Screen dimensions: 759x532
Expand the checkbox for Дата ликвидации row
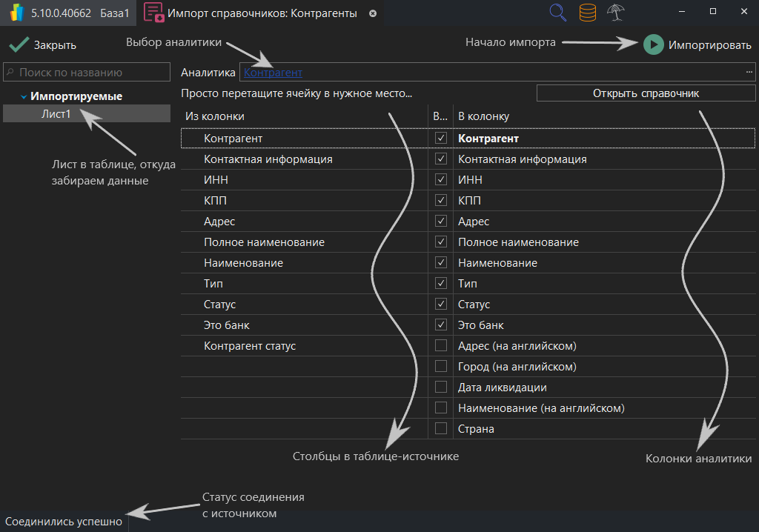(x=441, y=387)
